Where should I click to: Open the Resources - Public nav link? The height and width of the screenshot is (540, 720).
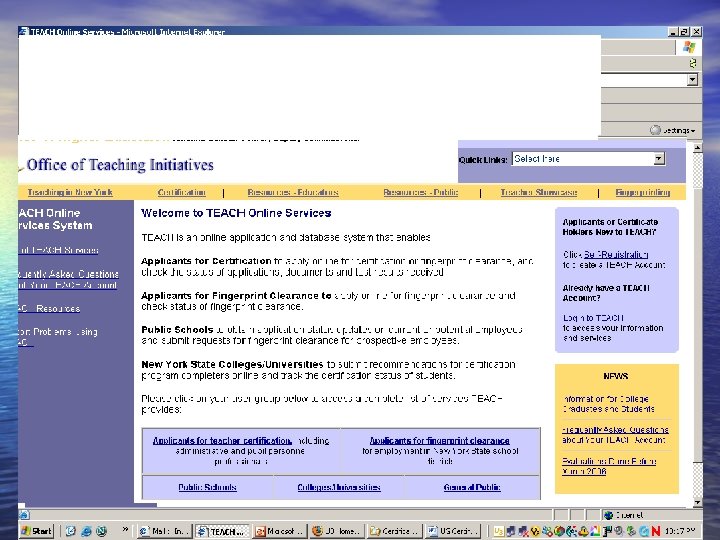421,192
